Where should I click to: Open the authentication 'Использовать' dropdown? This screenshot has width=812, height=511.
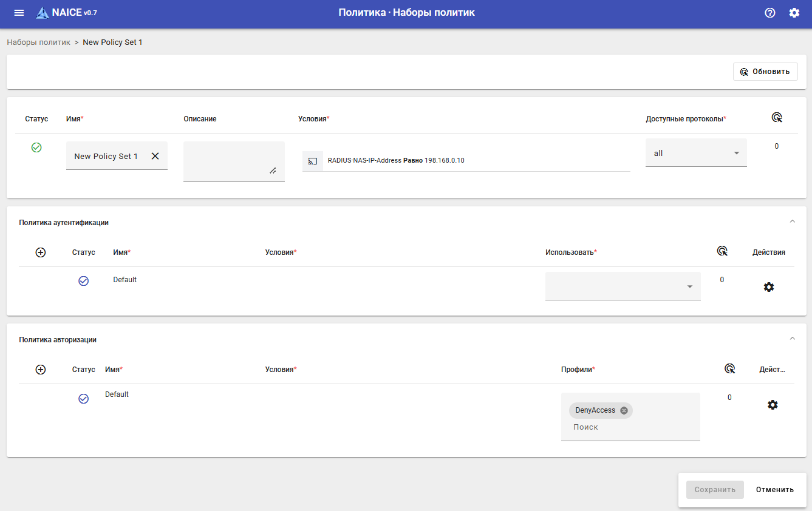[623, 286]
